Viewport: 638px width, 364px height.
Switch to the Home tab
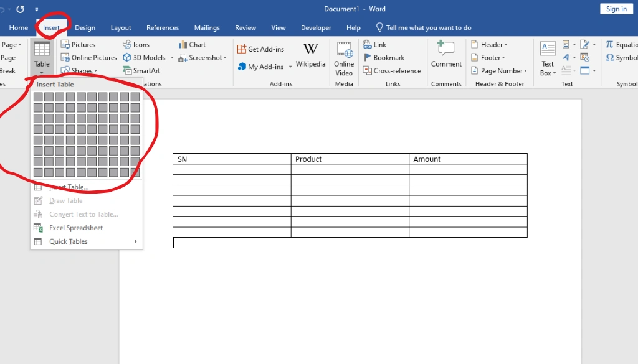click(x=19, y=27)
